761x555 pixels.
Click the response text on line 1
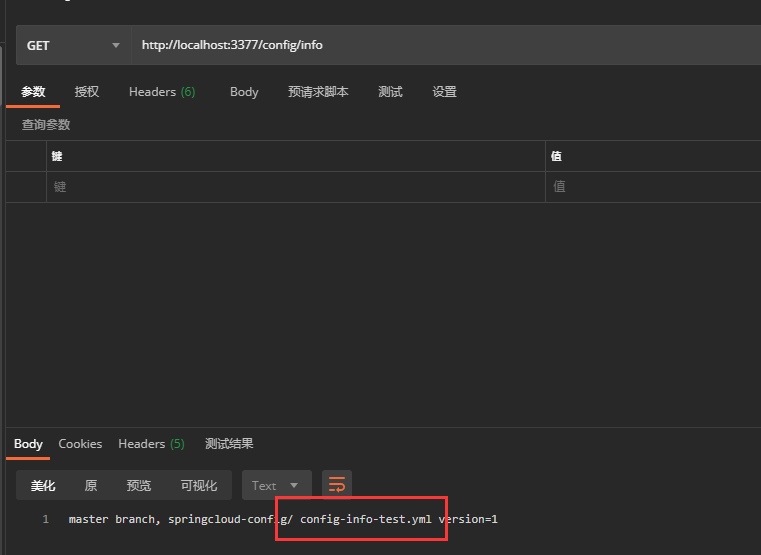(283, 520)
